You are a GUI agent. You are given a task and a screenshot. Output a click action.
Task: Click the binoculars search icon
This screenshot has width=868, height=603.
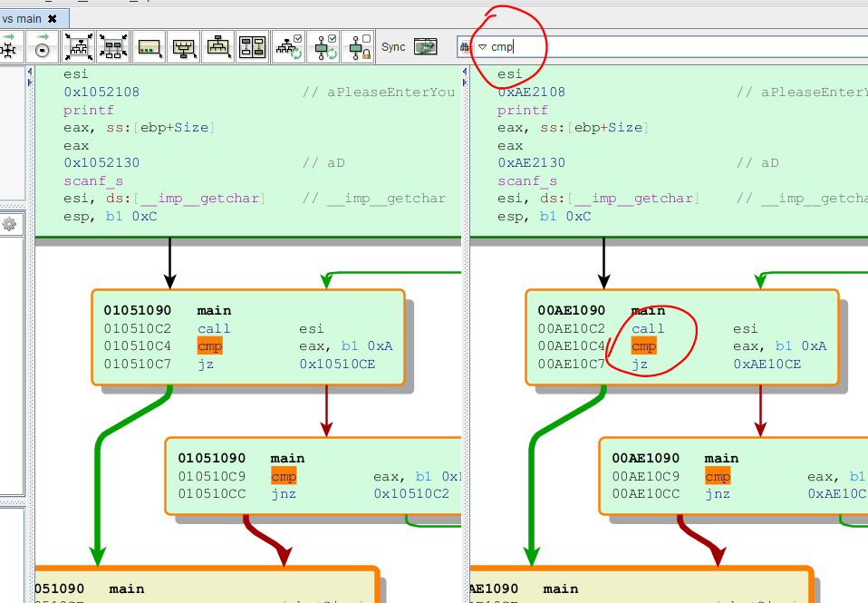(x=466, y=47)
